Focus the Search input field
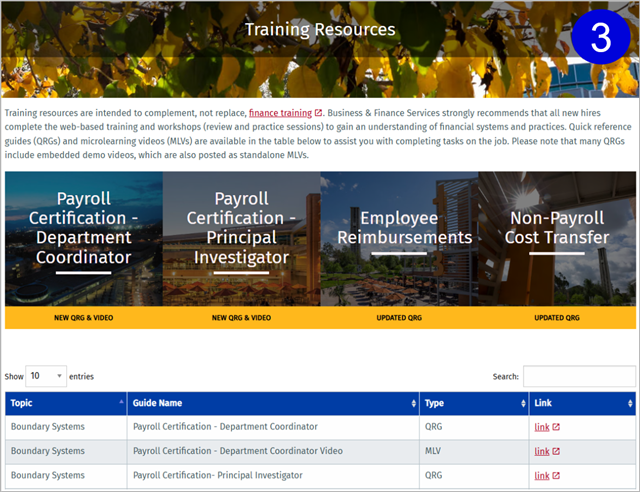The height and width of the screenshot is (492, 640). pyautogui.click(x=579, y=376)
